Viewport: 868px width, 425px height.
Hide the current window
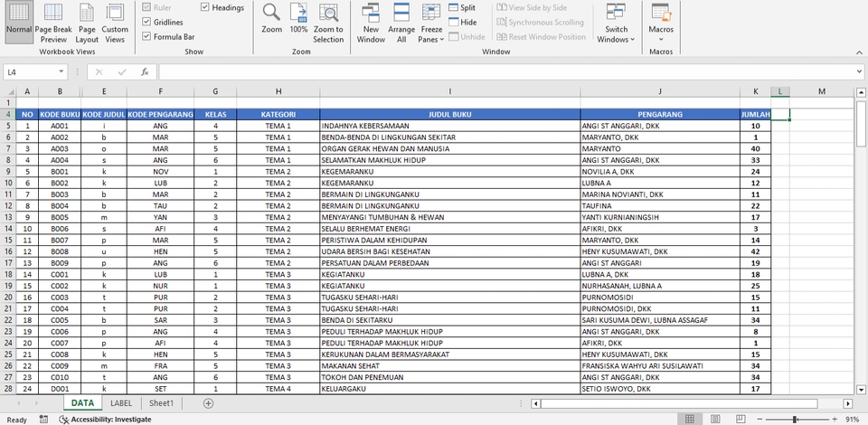tap(462, 22)
